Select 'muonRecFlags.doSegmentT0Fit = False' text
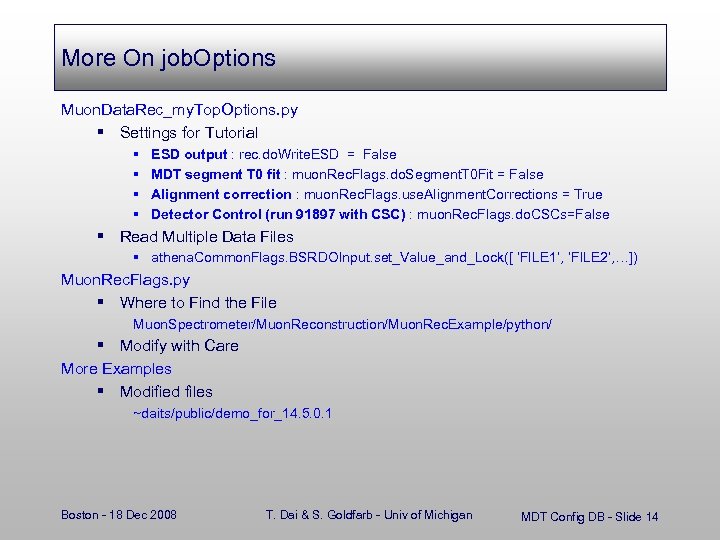720x540 pixels. (418, 174)
